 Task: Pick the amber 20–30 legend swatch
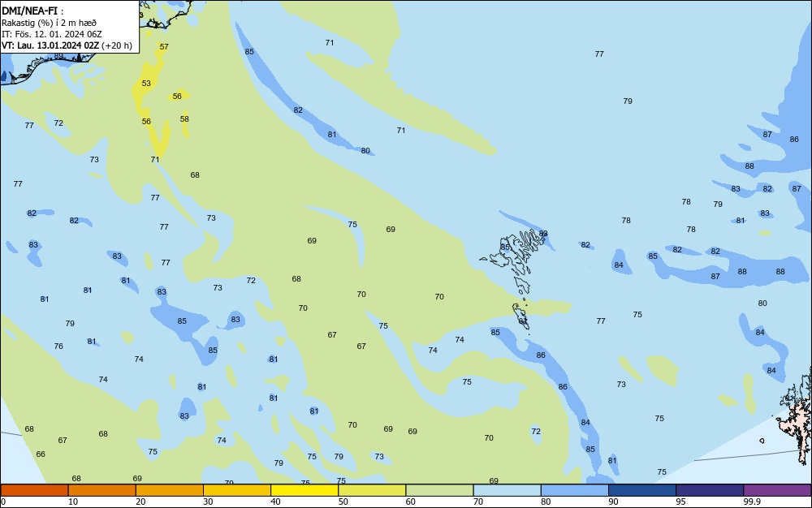tap(170, 490)
